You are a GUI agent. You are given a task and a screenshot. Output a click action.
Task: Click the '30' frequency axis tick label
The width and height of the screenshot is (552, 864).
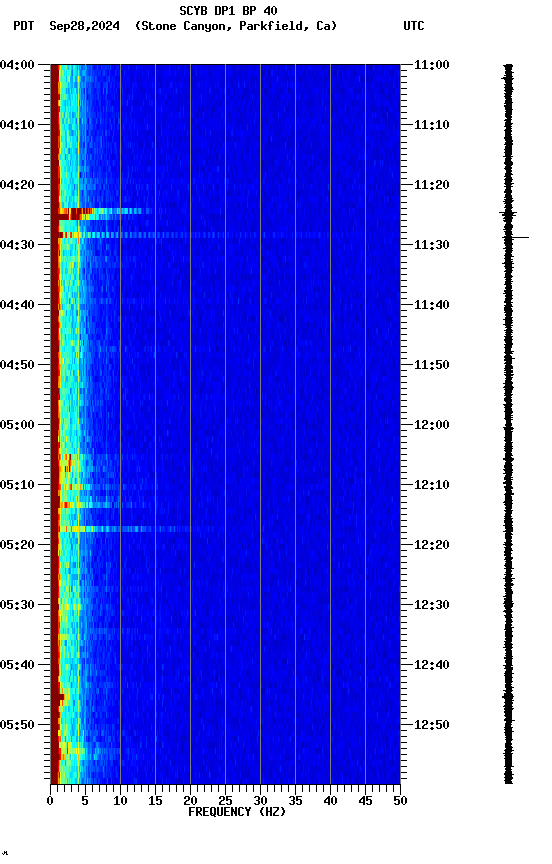(x=260, y=801)
